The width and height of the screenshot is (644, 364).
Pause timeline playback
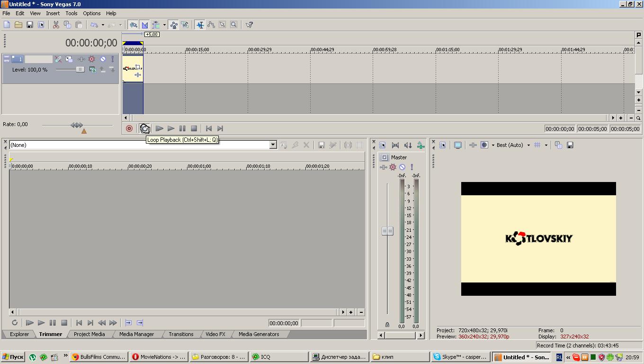[x=182, y=128]
